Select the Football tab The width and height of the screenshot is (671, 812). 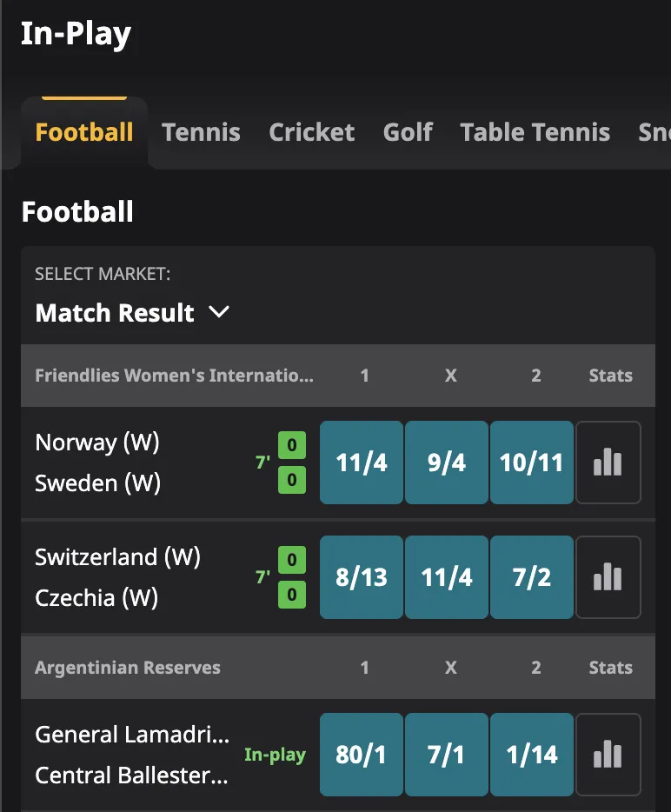point(83,132)
